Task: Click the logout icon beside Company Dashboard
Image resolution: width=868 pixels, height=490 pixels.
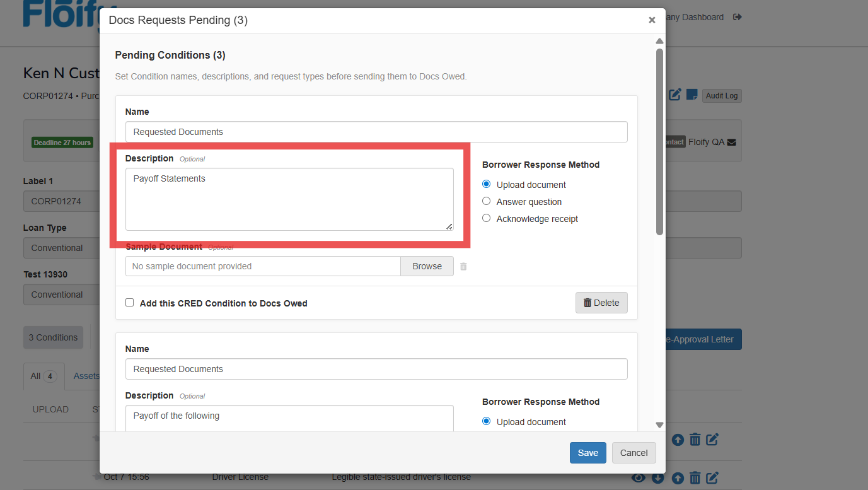Action: coord(737,17)
